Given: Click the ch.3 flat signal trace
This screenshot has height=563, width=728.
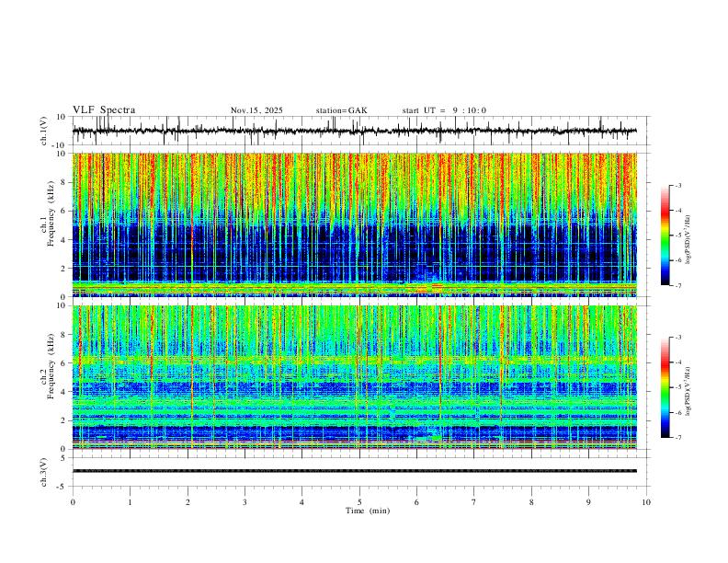Looking at the screenshot, I should click(355, 471).
